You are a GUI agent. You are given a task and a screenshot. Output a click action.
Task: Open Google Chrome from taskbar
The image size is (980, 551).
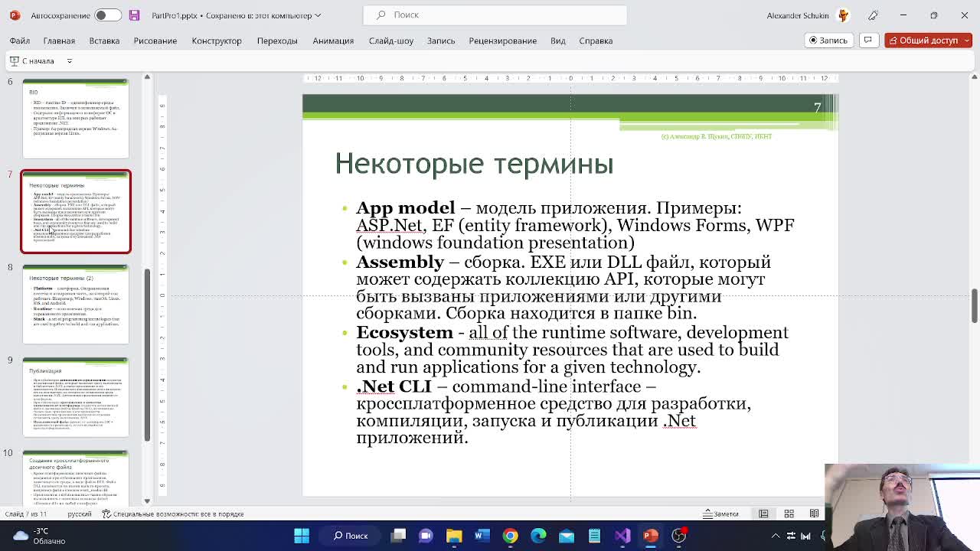click(510, 536)
